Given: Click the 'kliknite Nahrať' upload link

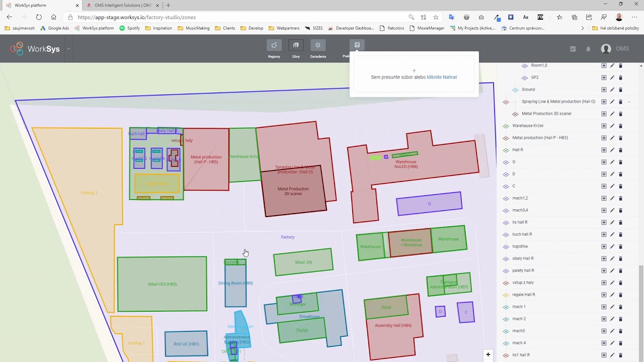Looking at the screenshot, I should coord(442,77).
